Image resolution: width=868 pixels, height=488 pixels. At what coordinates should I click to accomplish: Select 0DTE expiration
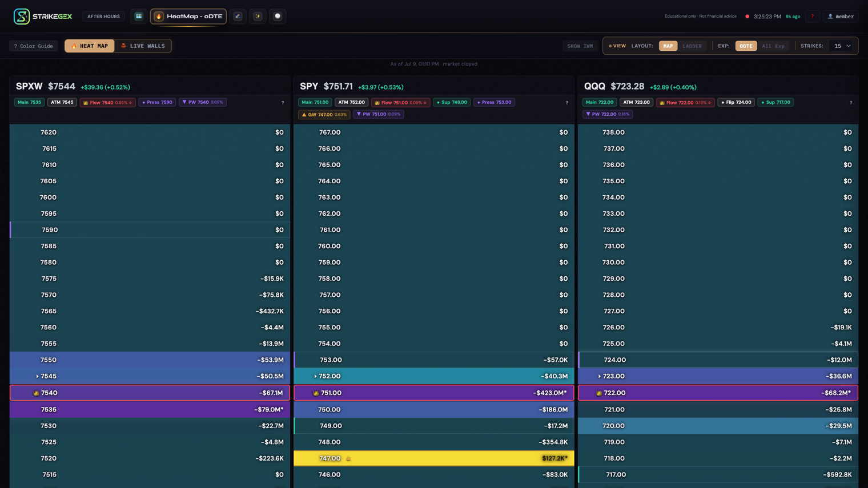[x=746, y=46]
